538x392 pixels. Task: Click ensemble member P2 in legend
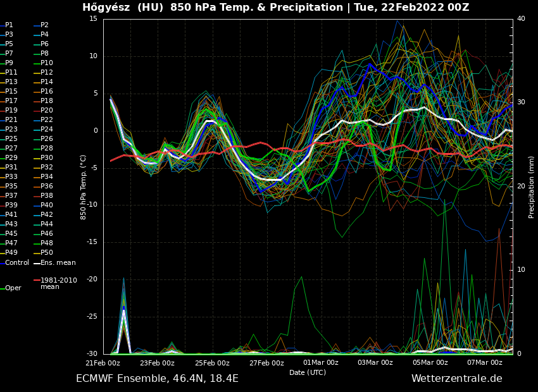[44, 25]
